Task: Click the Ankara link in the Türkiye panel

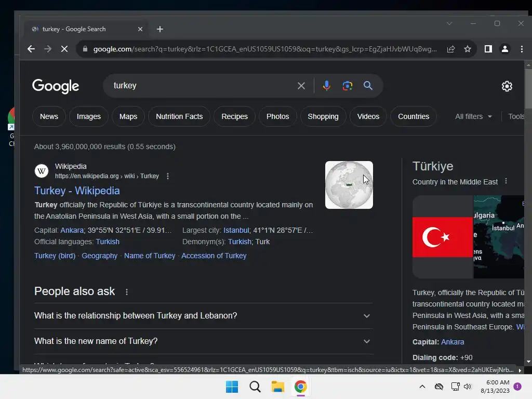Action: pos(453,342)
